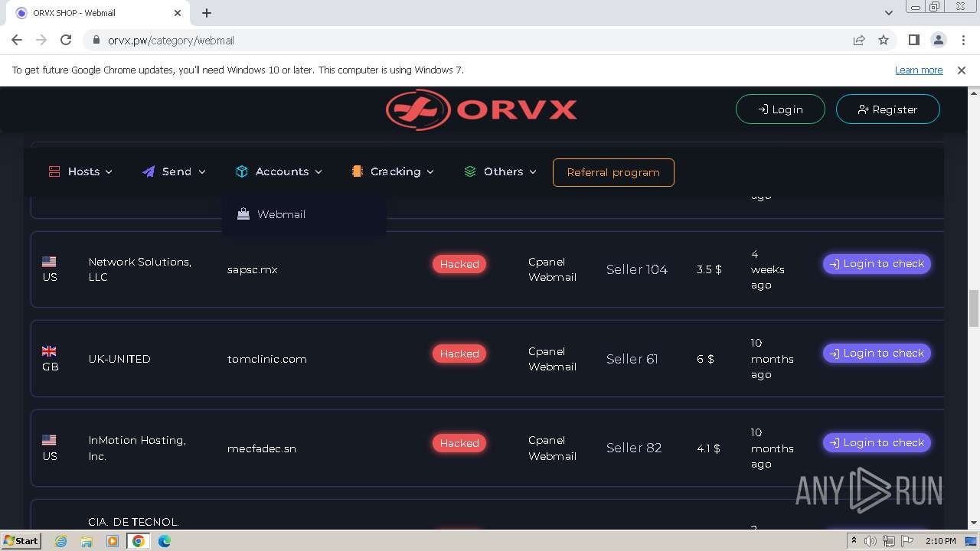Screen dimensions: 980x551
Task: Click the scrollbar down arrow
Action: 974,523
